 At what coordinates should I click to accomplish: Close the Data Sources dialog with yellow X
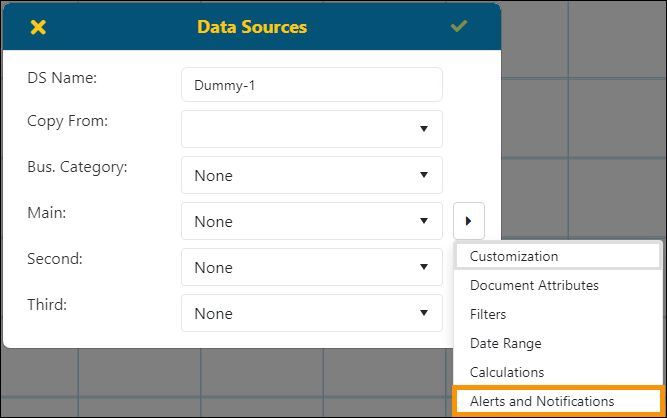(38, 27)
